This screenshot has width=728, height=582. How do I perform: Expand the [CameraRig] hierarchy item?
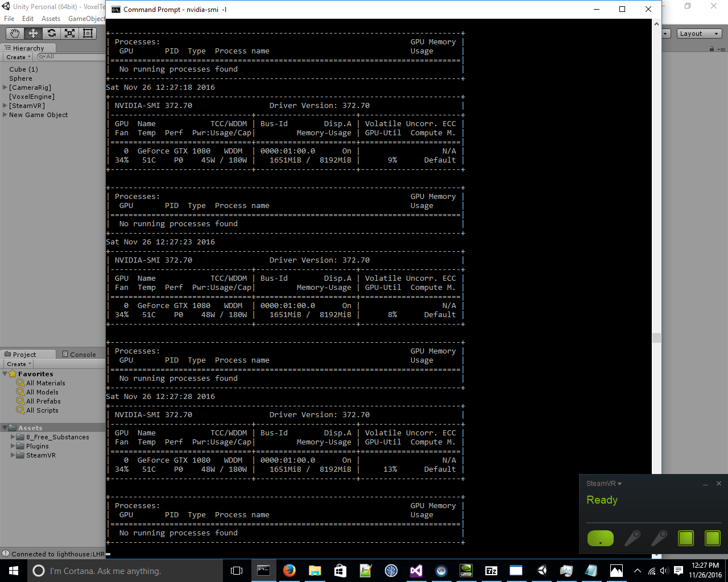coord(5,88)
